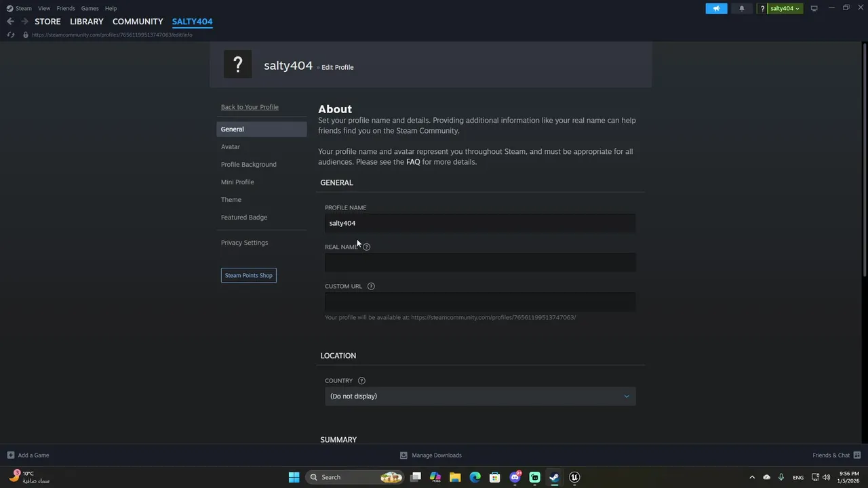Open the Friends menu
The image size is (868, 488).
click(x=66, y=8)
